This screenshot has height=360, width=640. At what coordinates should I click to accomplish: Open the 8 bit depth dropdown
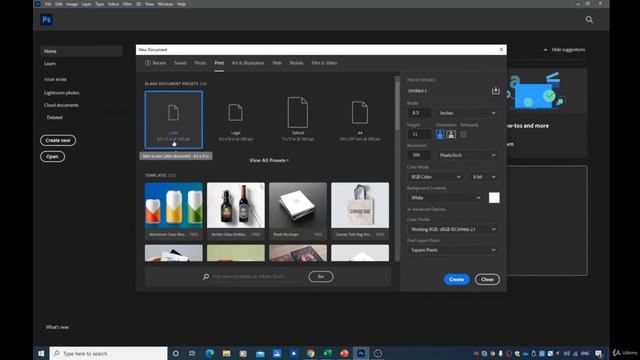[484, 177]
